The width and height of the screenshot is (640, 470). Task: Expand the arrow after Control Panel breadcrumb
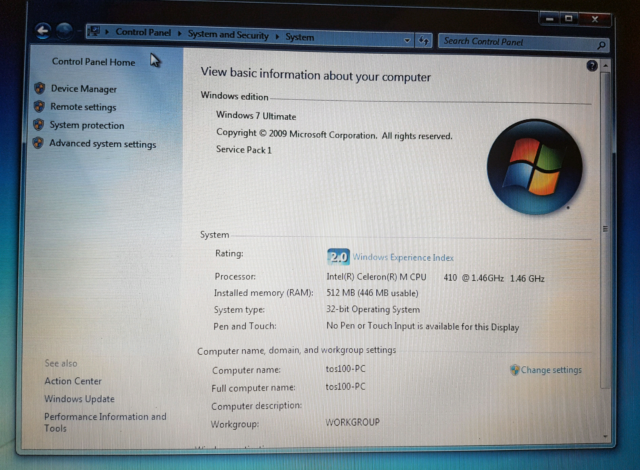179,33
